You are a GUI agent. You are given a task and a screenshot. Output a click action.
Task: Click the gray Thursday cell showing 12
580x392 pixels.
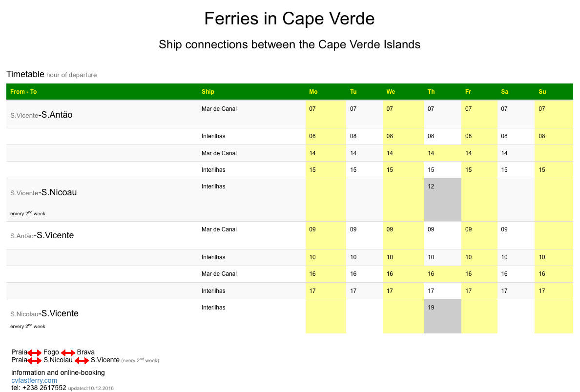[442, 200]
